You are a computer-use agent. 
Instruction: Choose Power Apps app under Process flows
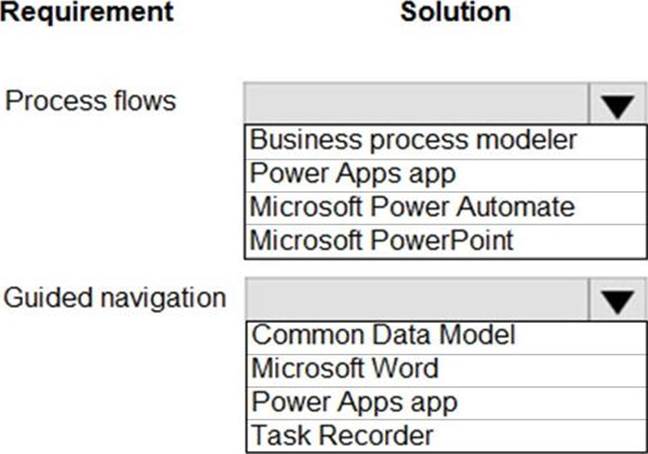click(x=353, y=174)
